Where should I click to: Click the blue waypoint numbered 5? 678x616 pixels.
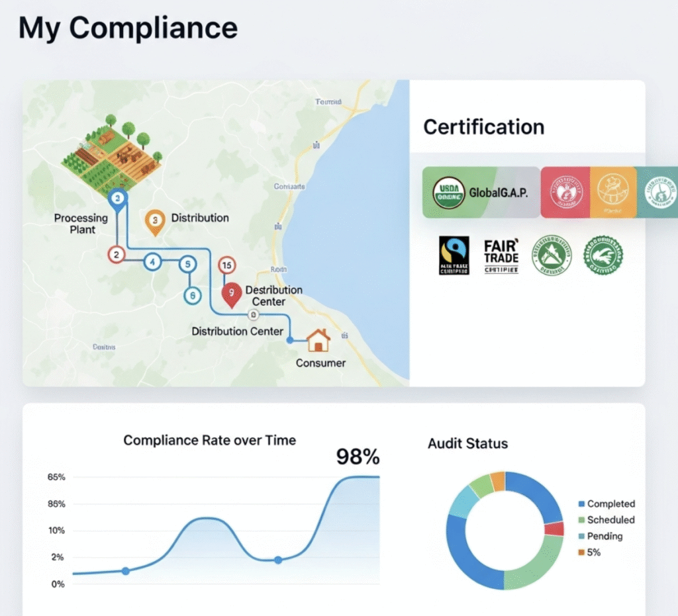tap(188, 264)
